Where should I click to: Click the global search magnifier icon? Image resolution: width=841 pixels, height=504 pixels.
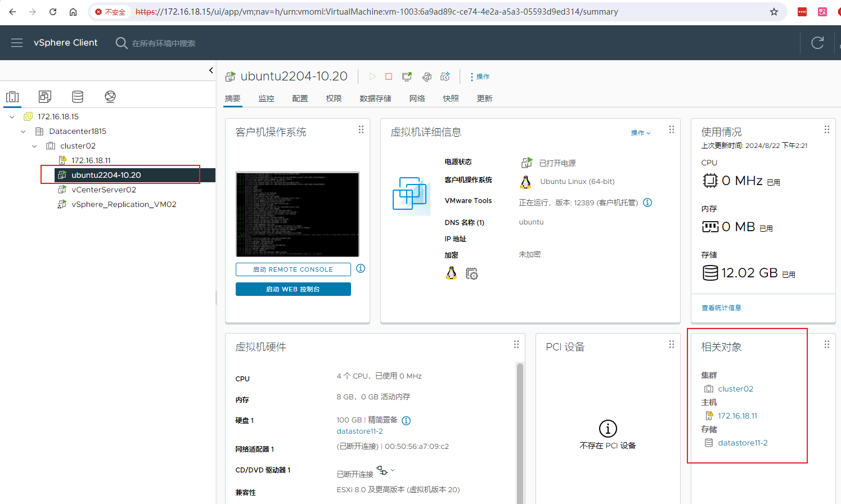(122, 43)
